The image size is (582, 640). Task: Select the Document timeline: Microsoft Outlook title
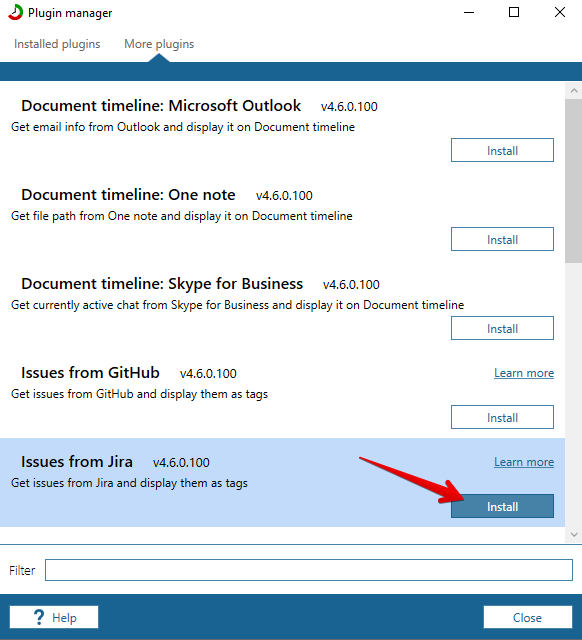(x=161, y=106)
